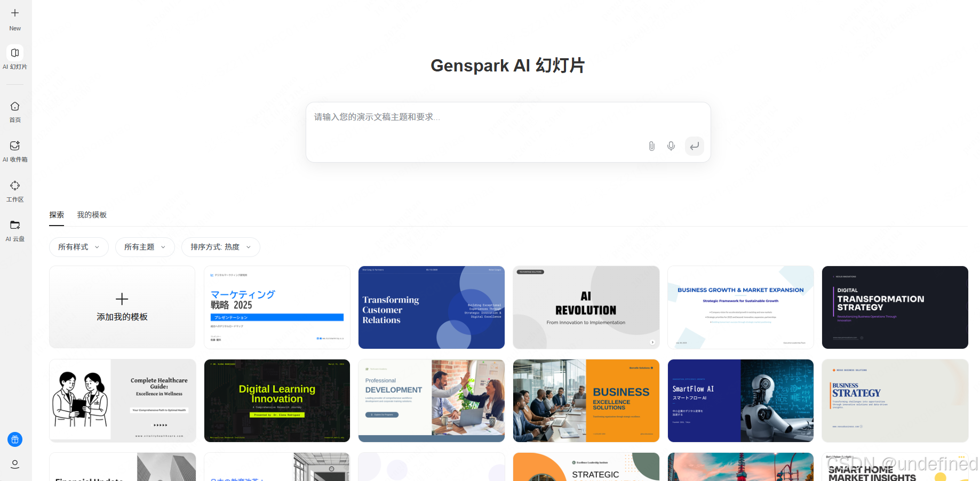Click the paperclip attach file icon
The image size is (980, 481).
click(651, 146)
